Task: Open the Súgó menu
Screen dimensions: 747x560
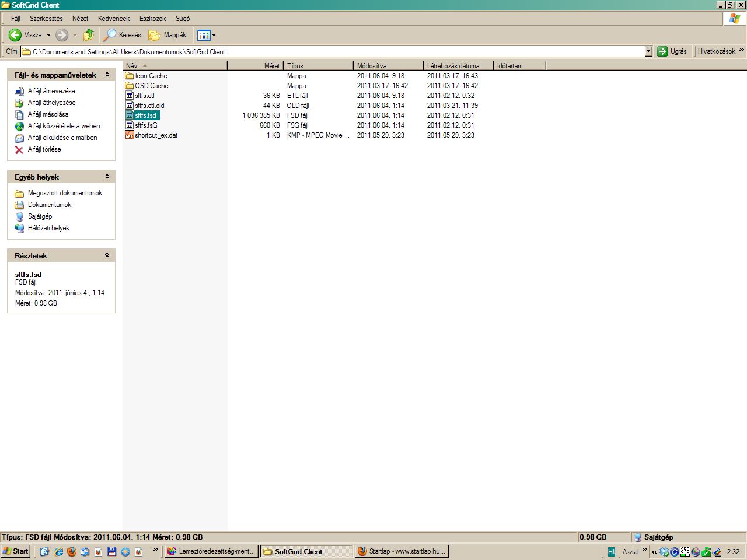Action: (183, 19)
